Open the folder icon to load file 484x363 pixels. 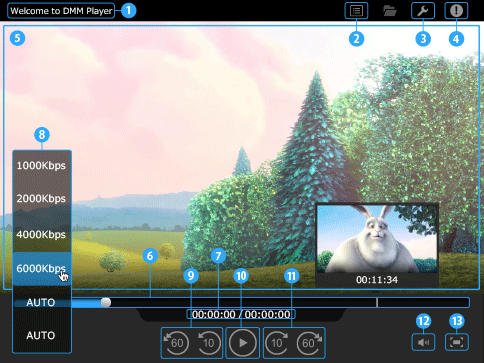390,11
